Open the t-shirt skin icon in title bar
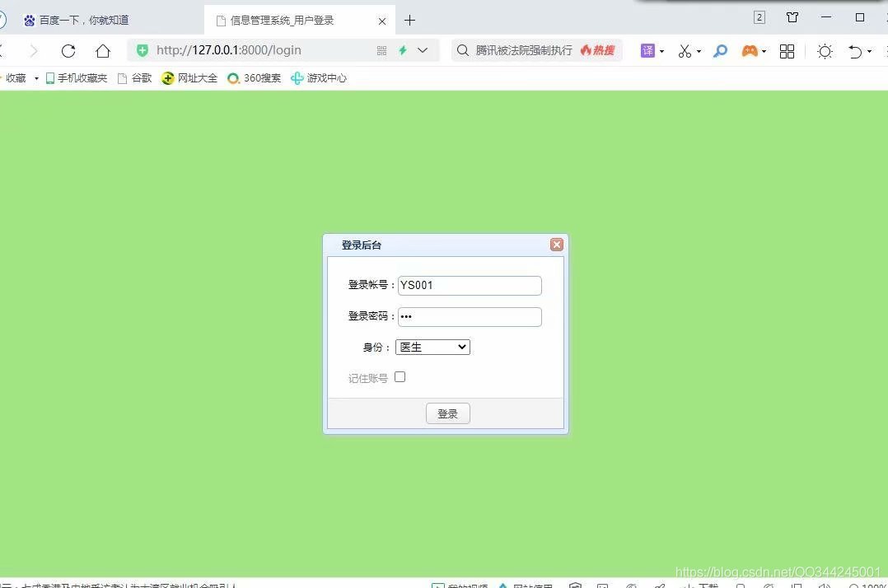Screen dimensions: 888x588 pyautogui.click(x=792, y=17)
